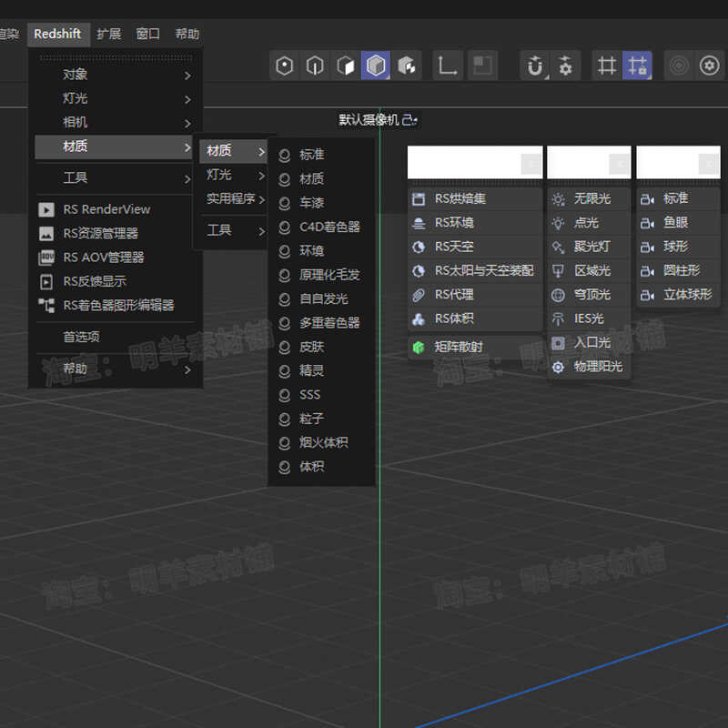The image size is (728, 728).
Task: Add 物理阳光 physical sun light
Action: pos(589,367)
